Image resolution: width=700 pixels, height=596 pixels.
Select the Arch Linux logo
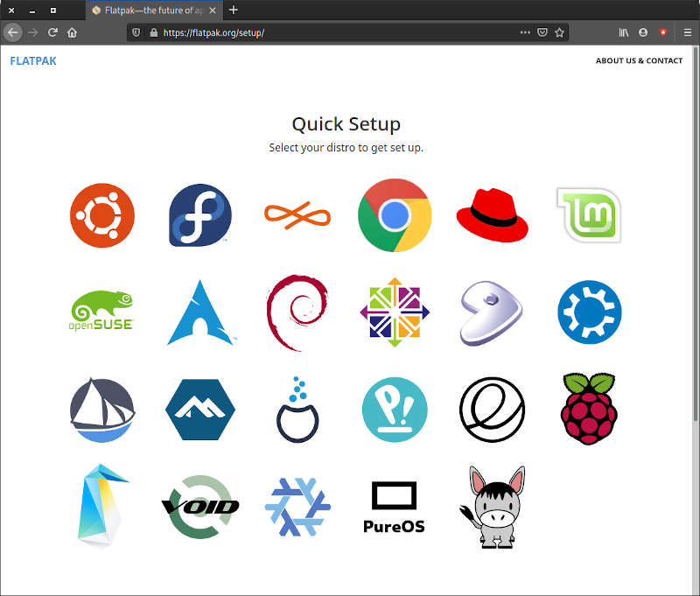pyautogui.click(x=199, y=312)
